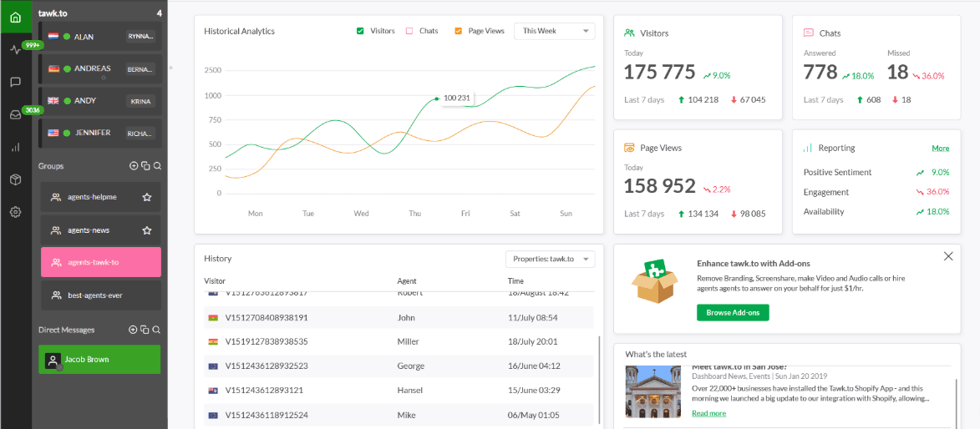
Task: Open the Home dashboard icon
Action: tap(15, 17)
